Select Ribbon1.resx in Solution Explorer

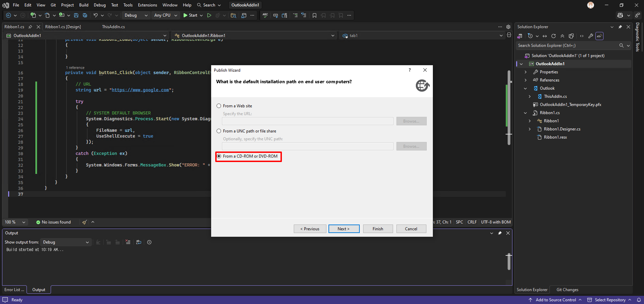pos(555,137)
